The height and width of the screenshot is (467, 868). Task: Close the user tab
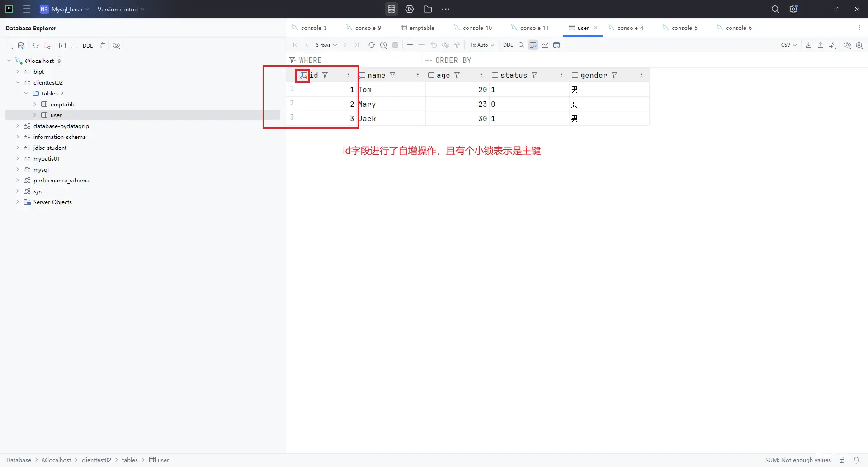[596, 28]
